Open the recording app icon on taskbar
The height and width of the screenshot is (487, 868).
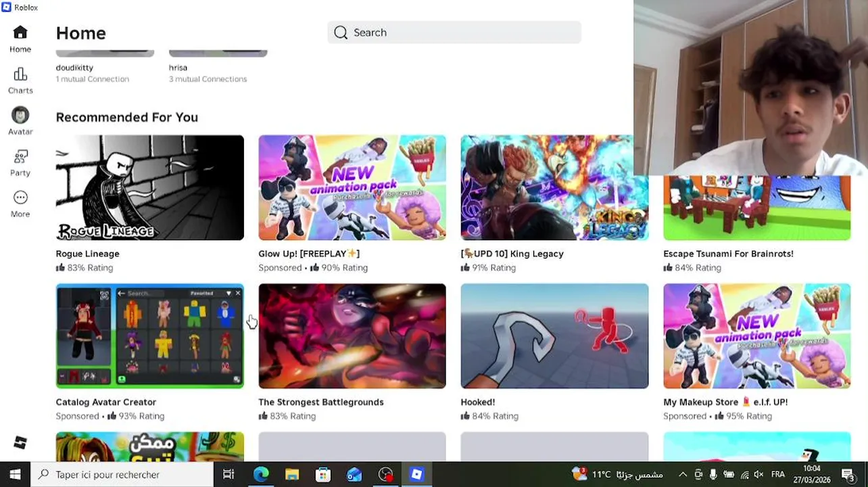pyautogui.click(x=385, y=475)
